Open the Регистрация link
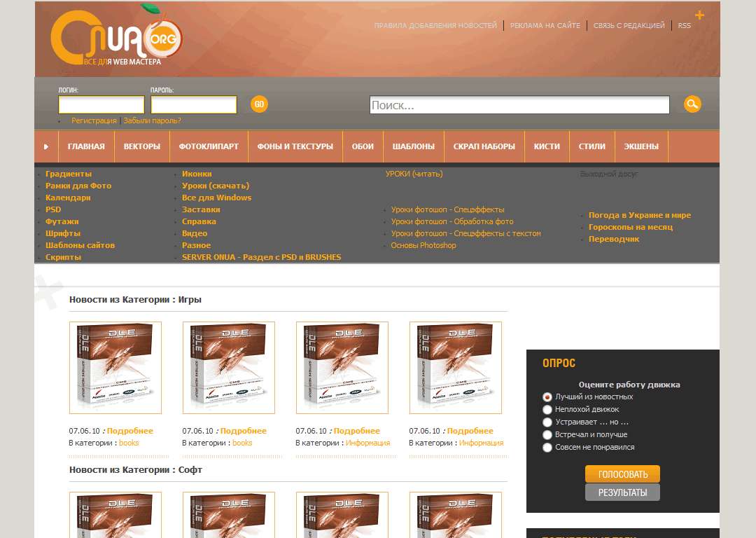Viewport: 756px width, 538px height. (x=94, y=120)
